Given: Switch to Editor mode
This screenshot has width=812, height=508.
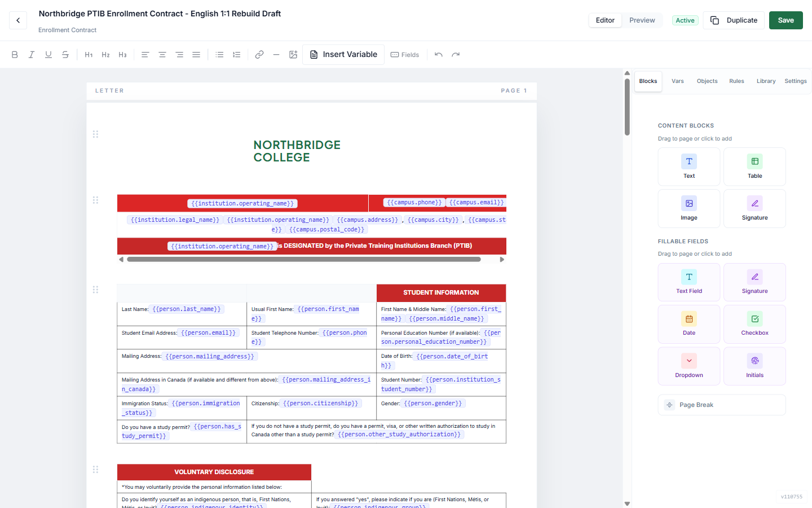Looking at the screenshot, I should coord(605,20).
